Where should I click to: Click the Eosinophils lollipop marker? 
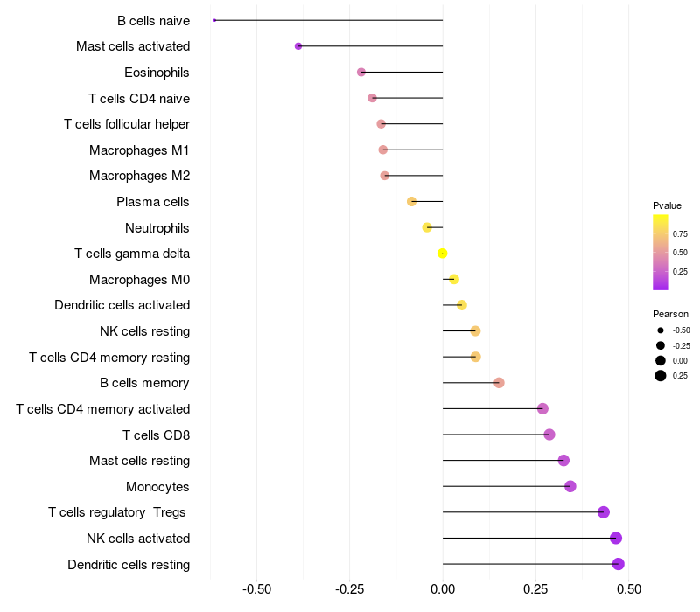pyautogui.click(x=361, y=73)
